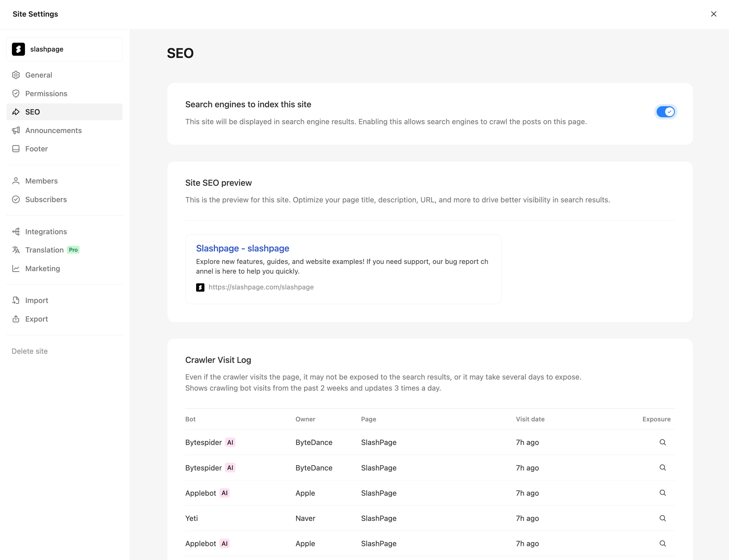
Task: Click the Announcements megaphone icon
Action: [x=16, y=130]
